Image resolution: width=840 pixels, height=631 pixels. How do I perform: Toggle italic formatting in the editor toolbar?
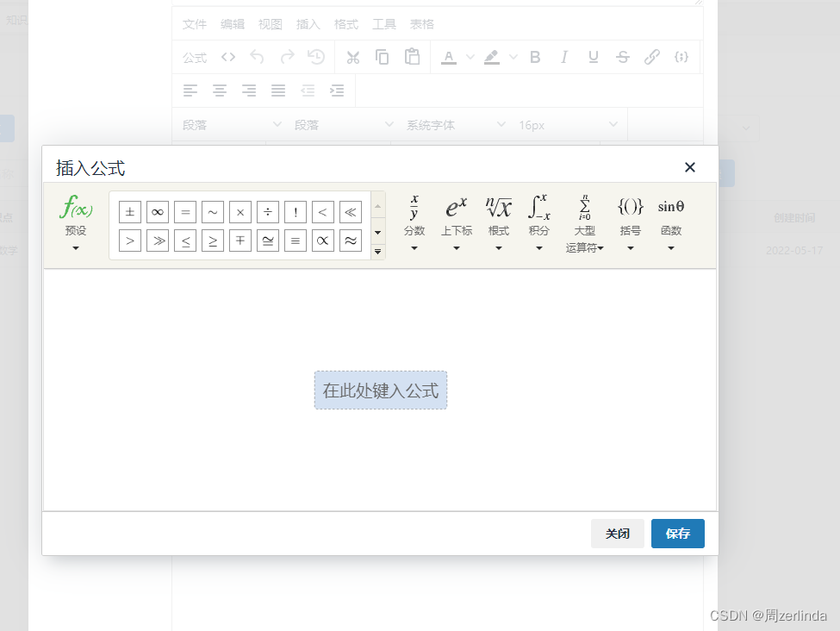point(563,57)
